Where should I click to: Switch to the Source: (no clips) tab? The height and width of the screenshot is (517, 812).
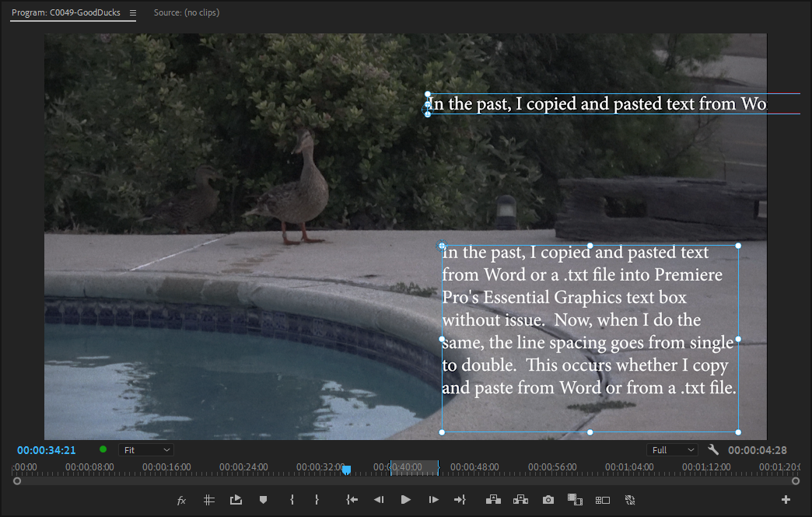(186, 12)
